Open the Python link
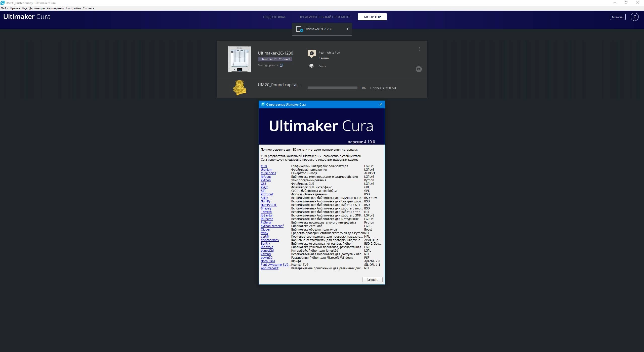Viewport: 644px width, 352px height. tap(266, 180)
